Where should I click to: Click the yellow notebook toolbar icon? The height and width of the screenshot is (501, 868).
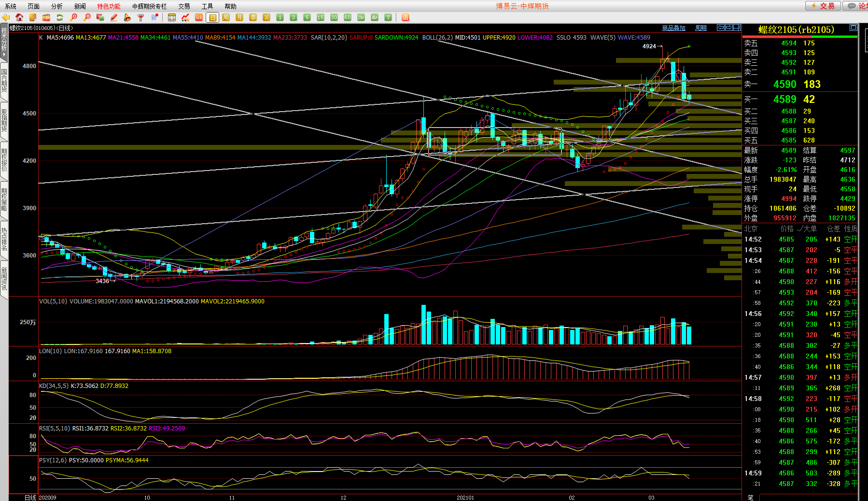click(33, 17)
